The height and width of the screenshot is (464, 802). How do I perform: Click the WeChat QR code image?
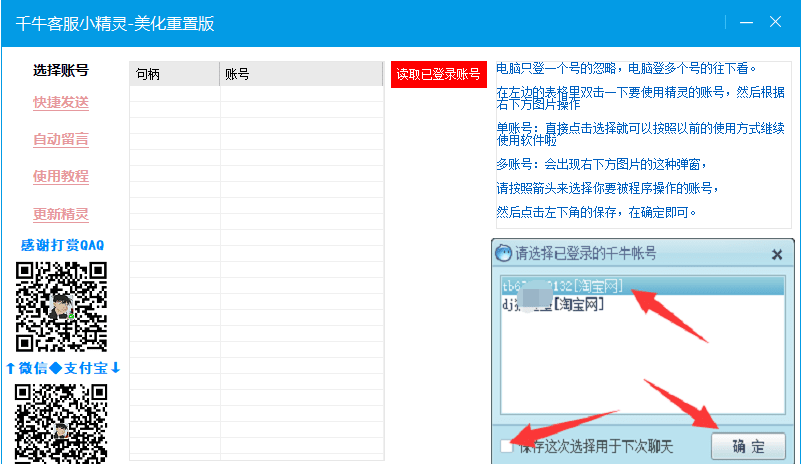click(61, 306)
